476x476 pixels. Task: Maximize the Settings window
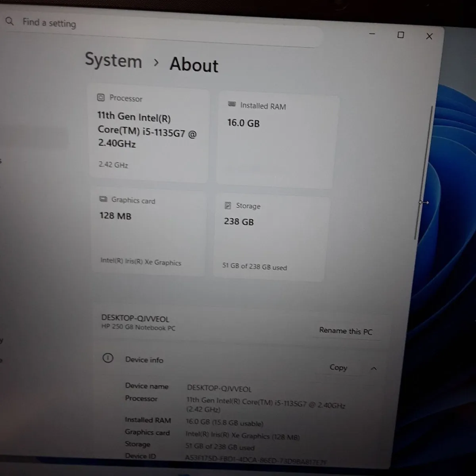point(401,35)
